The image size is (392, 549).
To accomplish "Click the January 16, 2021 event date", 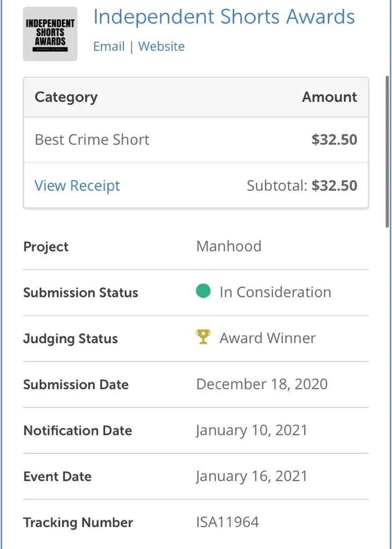I will pos(252,476).
